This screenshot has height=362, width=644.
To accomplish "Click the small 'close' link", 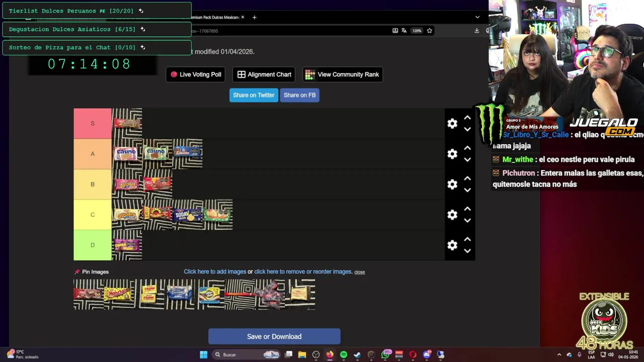I will pos(359,272).
